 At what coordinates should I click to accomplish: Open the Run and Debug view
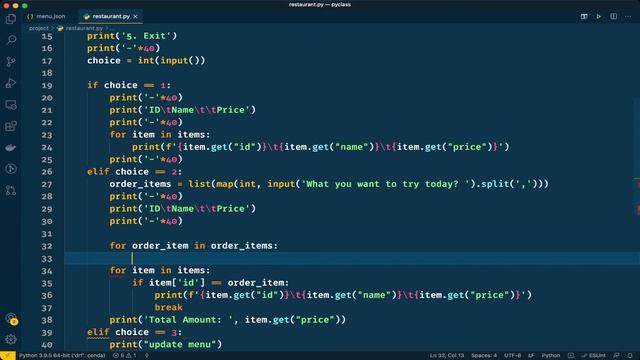click(x=11, y=83)
